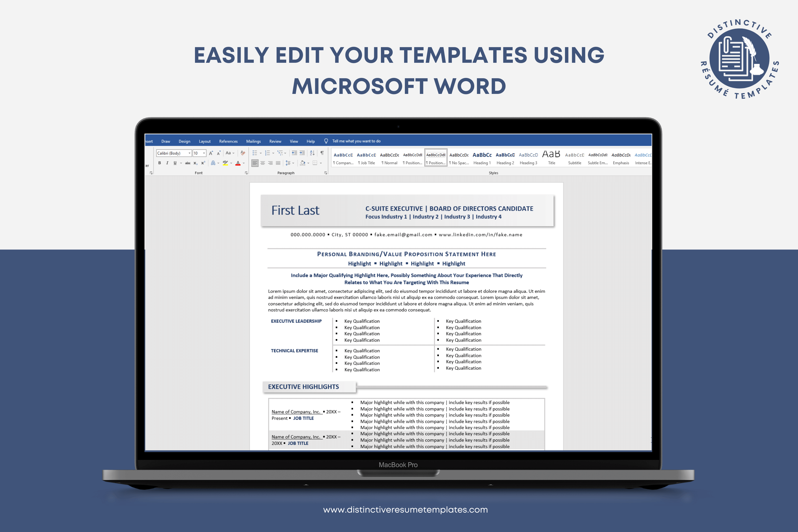Toggle Bold formatting
Image resolution: width=798 pixels, height=532 pixels.
point(159,163)
